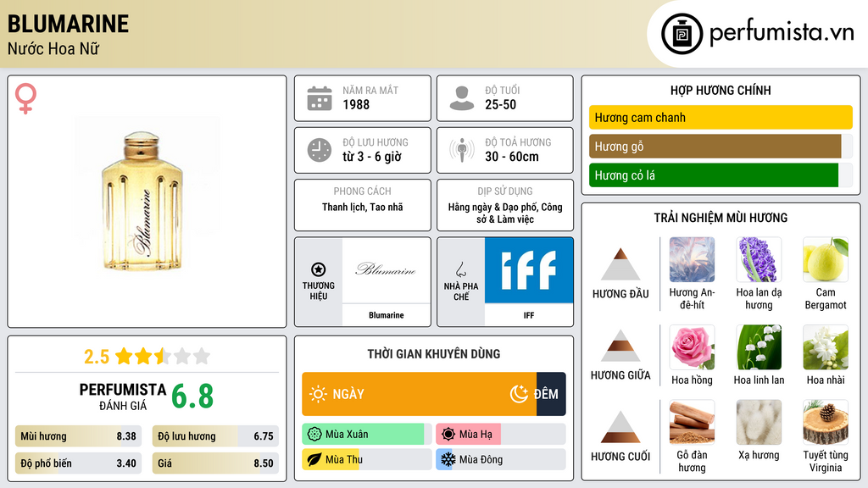Click the leaf icon for Mùa Thu
Image resolution: width=868 pixels, height=488 pixels.
click(314, 459)
